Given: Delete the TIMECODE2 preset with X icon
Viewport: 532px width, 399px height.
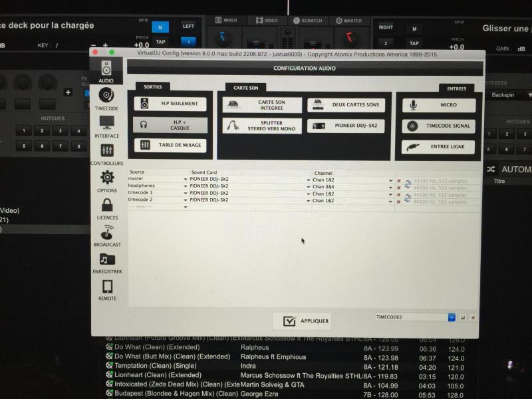Looking at the screenshot, I should pos(473,318).
